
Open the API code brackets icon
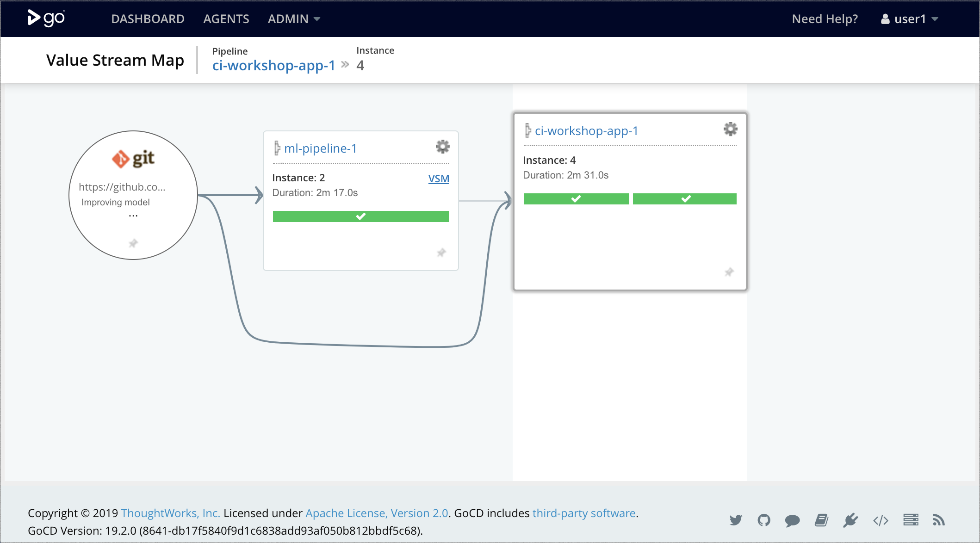pos(881,520)
